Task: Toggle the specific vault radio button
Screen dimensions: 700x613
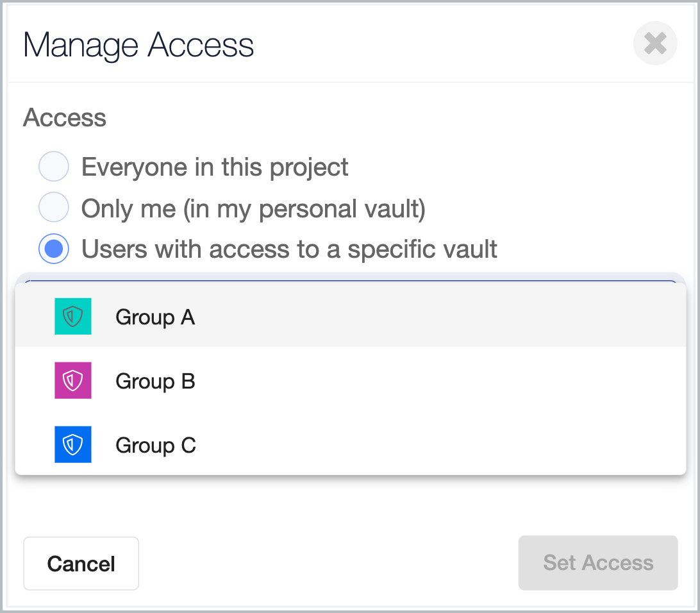Action: 54,249
